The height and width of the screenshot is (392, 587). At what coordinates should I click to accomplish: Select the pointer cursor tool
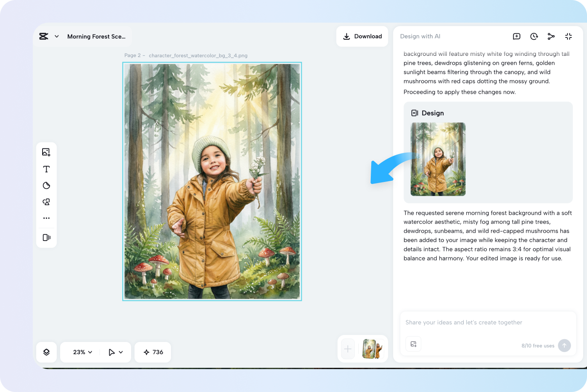point(112,352)
